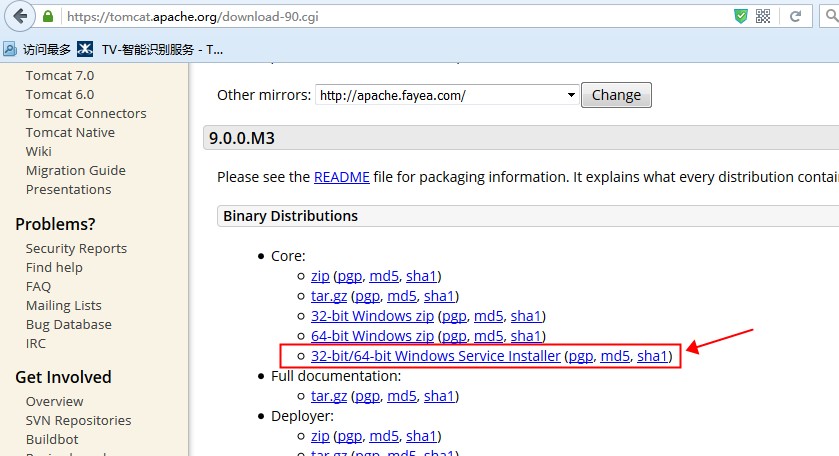This screenshot has width=839, height=456.
Task: Open sha1 link for Full documentation
Action: (x=439, y=396)
